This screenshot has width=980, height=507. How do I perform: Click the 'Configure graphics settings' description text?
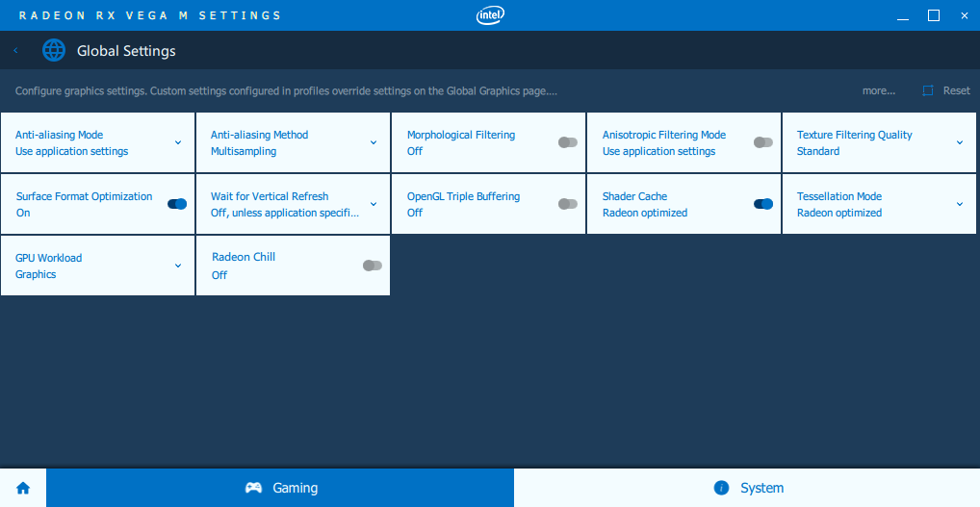click(x=286, y=90)
